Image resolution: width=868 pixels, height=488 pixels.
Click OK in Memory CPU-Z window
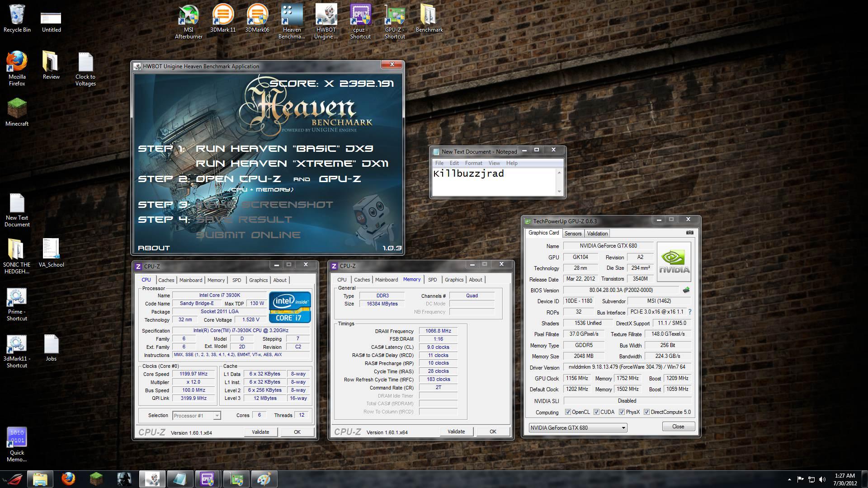click(x=493, y=432)
